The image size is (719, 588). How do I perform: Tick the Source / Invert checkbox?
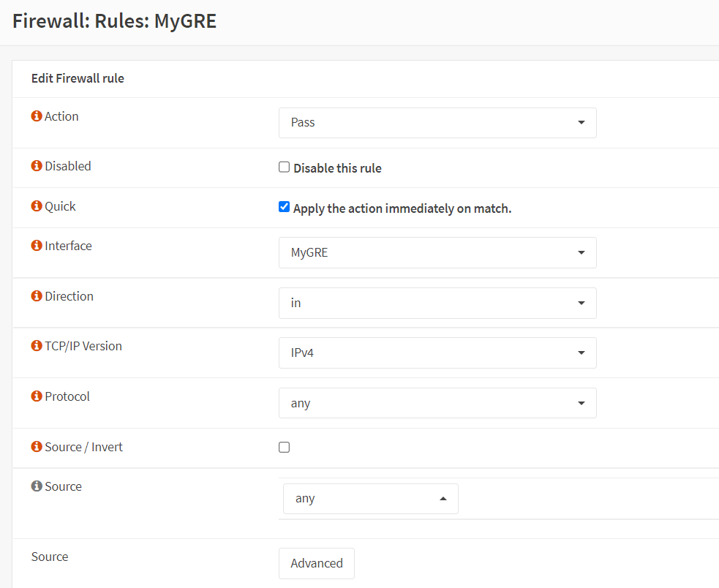pyautogui.click(x=285, y=447)
